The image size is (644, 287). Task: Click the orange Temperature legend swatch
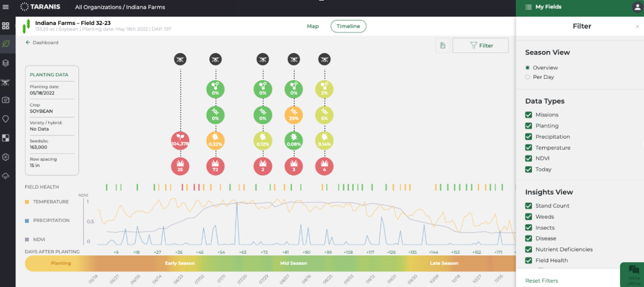click(x=27, y=201)
